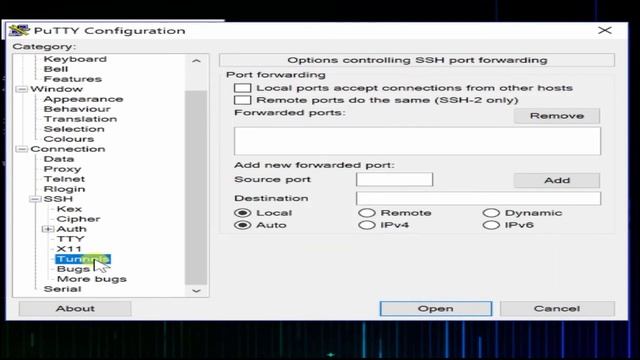
Task: Select the IPv6 radio button
Action: click(x=491, y=225)
